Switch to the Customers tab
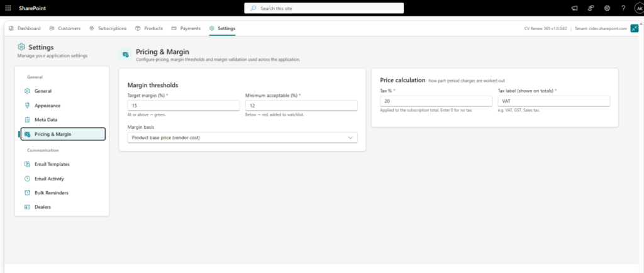 [65, 28]
